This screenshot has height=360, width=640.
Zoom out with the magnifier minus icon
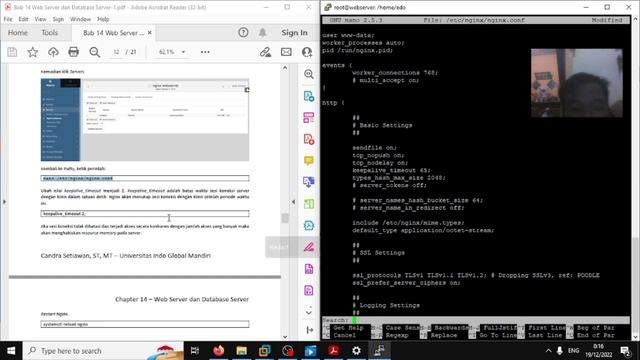(95, 52)
